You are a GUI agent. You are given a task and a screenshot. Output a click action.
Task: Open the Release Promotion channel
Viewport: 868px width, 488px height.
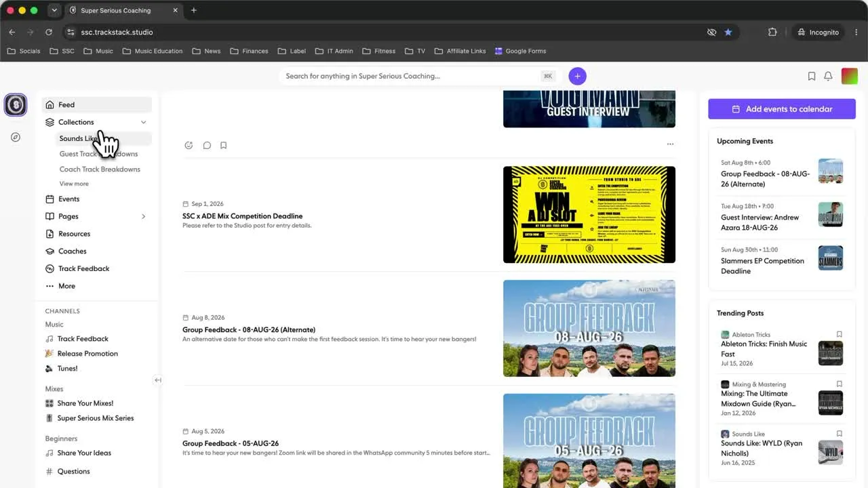pyautogui.click(x=81, y=354)
